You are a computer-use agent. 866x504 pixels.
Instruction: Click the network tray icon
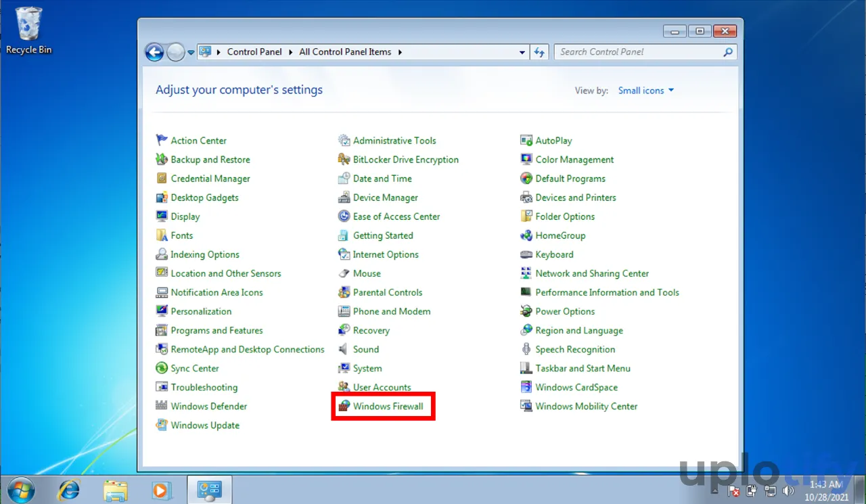770,490
